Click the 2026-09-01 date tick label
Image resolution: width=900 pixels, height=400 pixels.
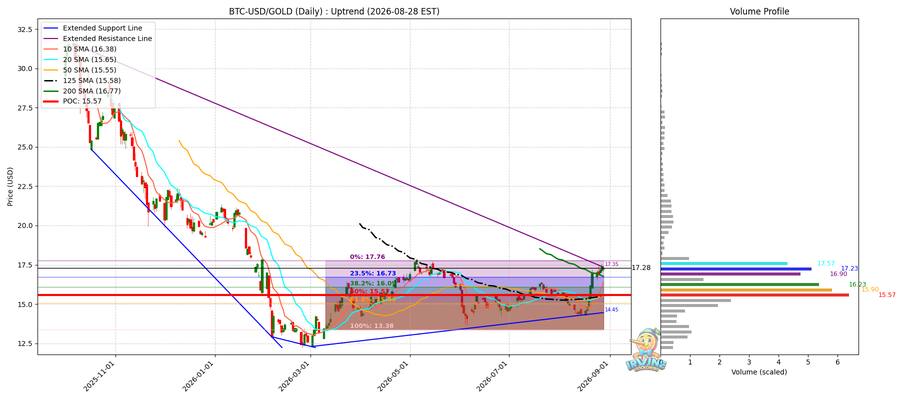[x=596, y=374]
